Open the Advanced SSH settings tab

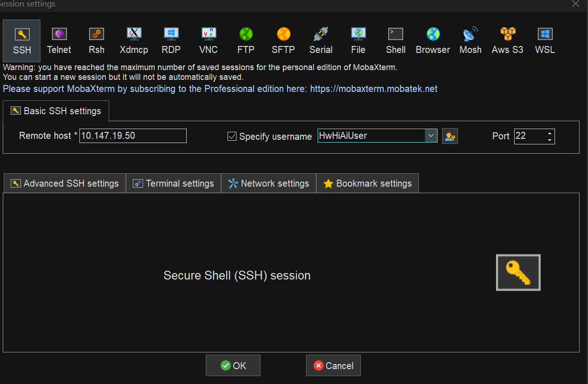click(x=65, y=183)
